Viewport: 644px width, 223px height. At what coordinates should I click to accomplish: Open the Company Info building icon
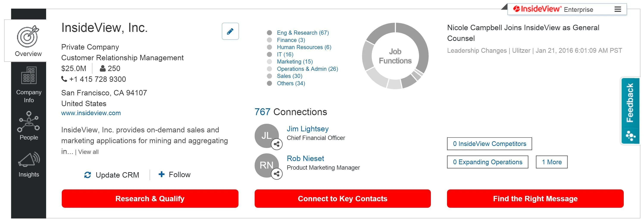click(29, 75)
